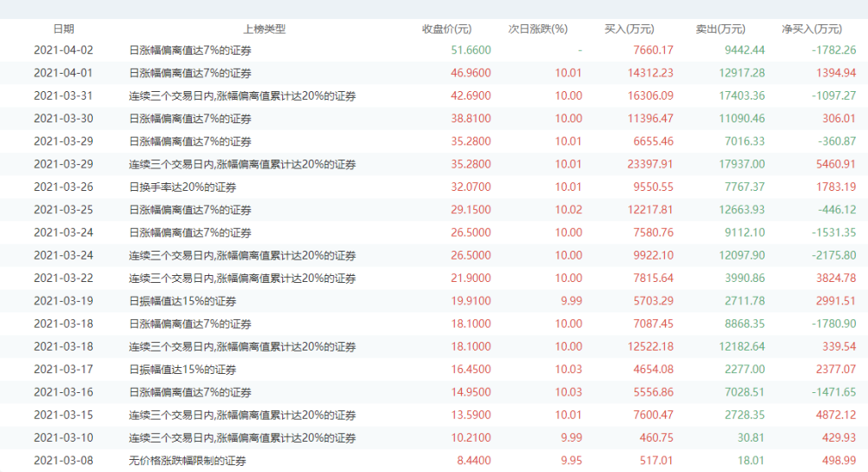Click the closing price 32.0700
The width and height of the screenshot is (868, 472).
pos(471,187)
